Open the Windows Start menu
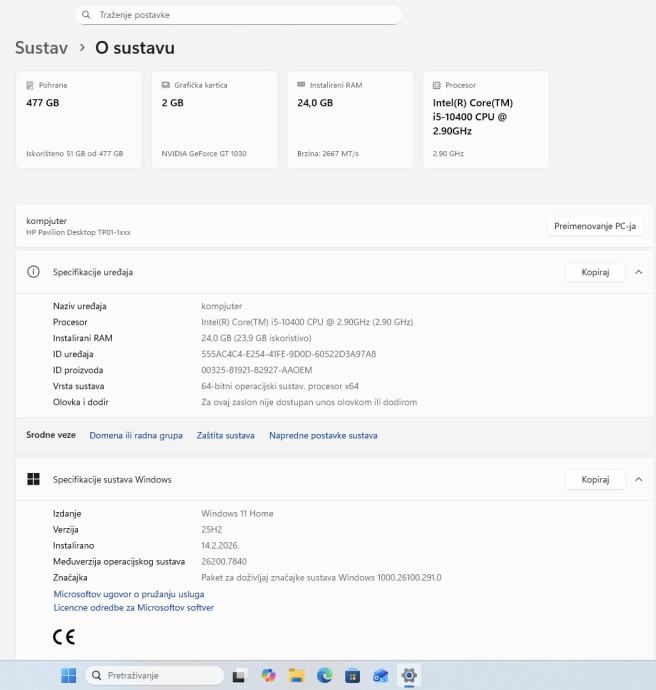The height and width of the screenshot is (690, 656). (x=68, y=676)
